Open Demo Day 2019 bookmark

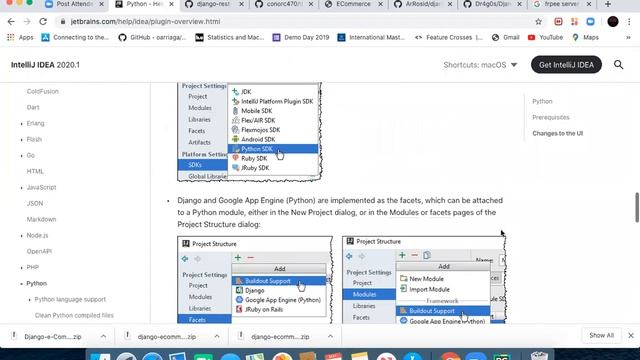(301, 37)
